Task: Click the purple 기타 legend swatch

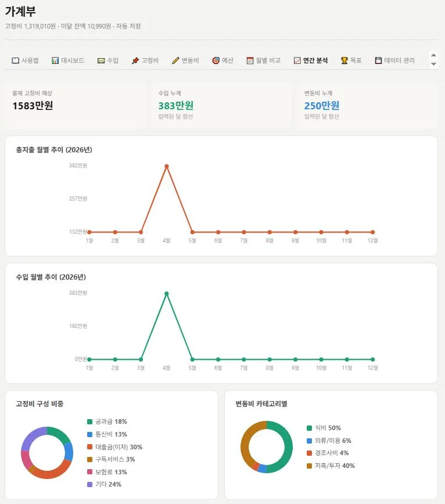Action: click(89, 484)
